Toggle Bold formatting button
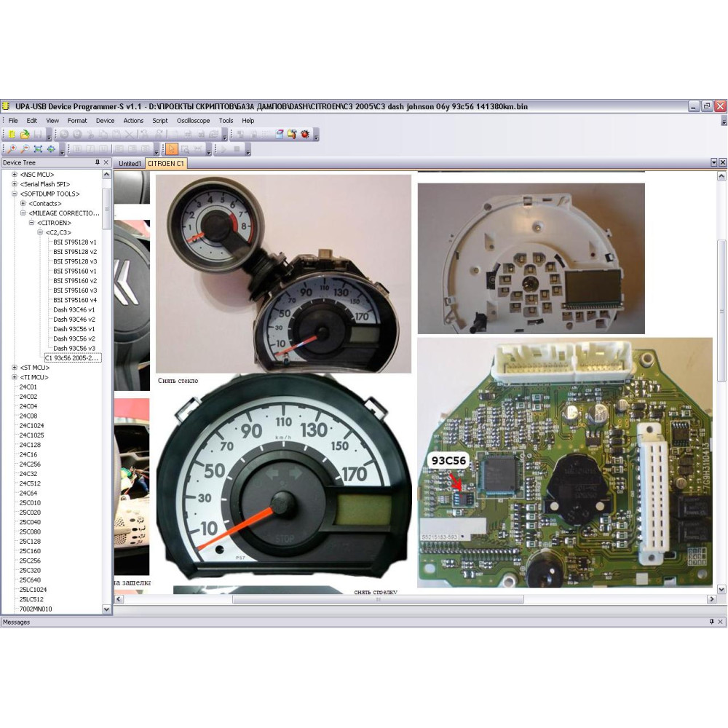This screenshot has width=728, height=728. tap(77, 149)
